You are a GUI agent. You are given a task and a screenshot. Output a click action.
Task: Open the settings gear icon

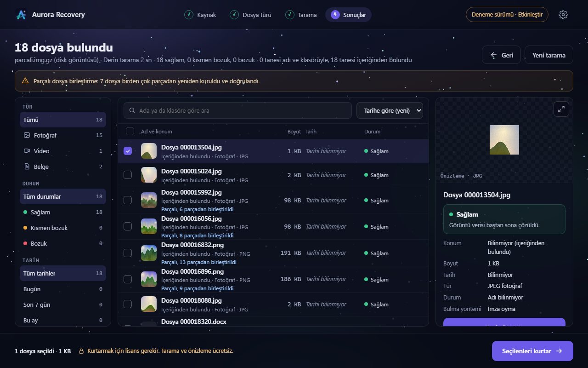[563, 15]
